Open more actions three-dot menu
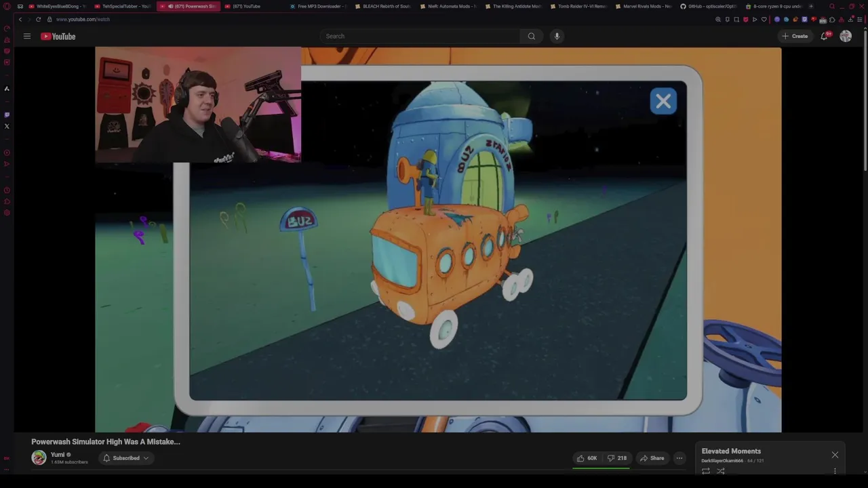The height and width of the screenshot is (488, 868). pyautogui.click(x=679, y=458)
